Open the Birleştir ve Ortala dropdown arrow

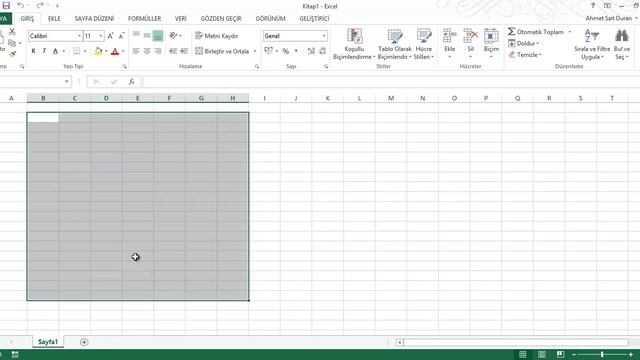click(x=255, y=51)
